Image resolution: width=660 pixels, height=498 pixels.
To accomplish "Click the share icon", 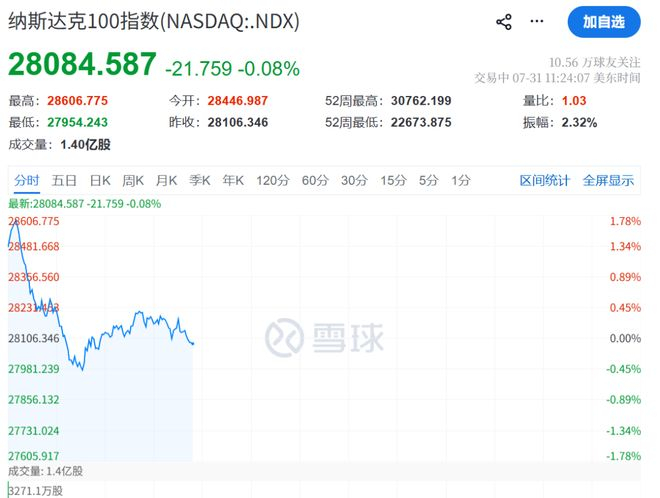I will pos(504,22).
